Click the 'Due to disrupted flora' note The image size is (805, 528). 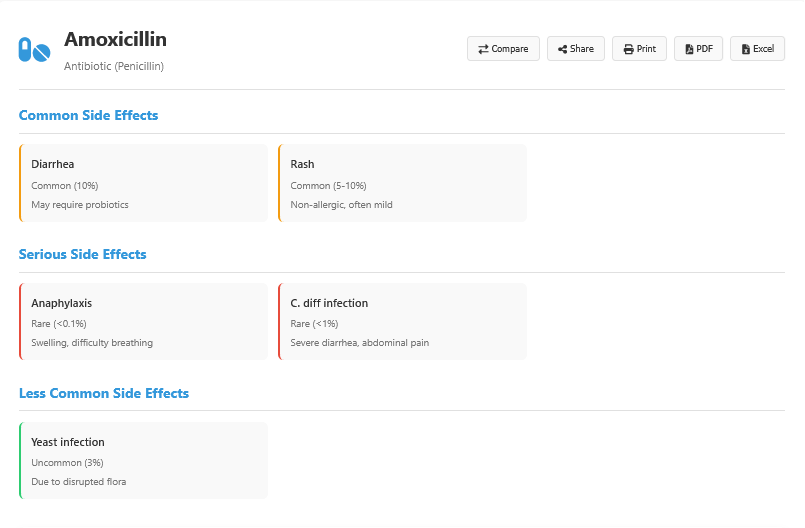[x=78, y=482]
